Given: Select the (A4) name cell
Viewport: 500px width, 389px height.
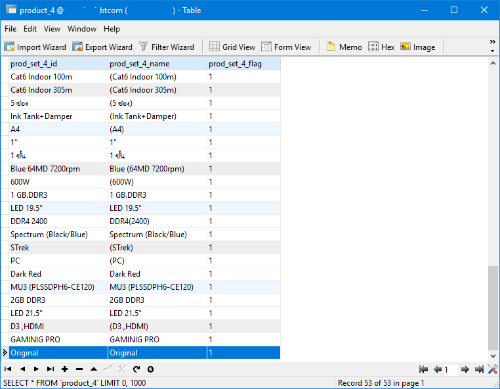Looking at the screenshot, I should (x=157, y=129).
